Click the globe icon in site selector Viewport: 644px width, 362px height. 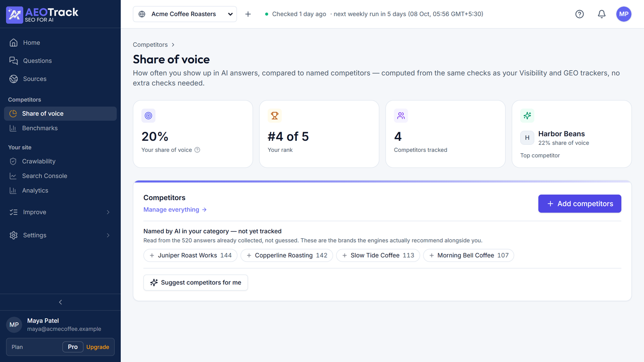pyautogui.click(x=142, y=14)
